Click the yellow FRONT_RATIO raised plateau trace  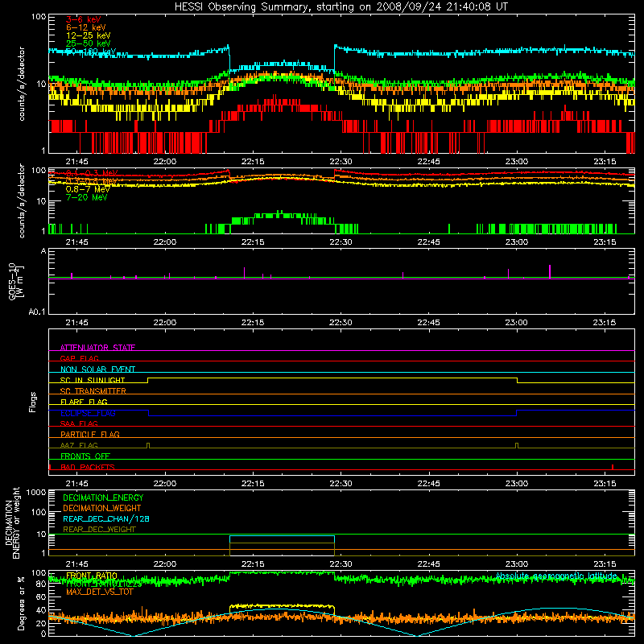point(283,605)
